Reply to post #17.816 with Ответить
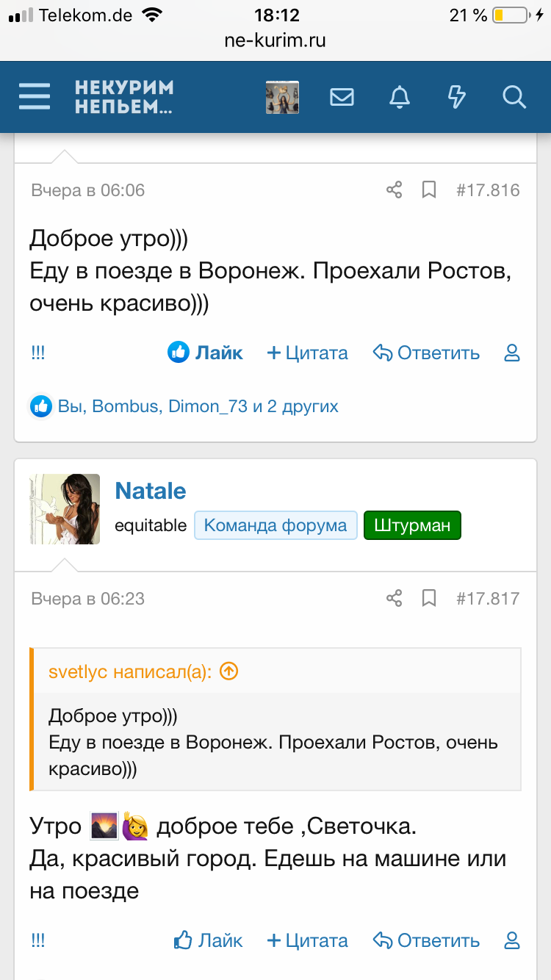Image resolution: width=551 pixels, height=980 pixels. coord(426,353)
